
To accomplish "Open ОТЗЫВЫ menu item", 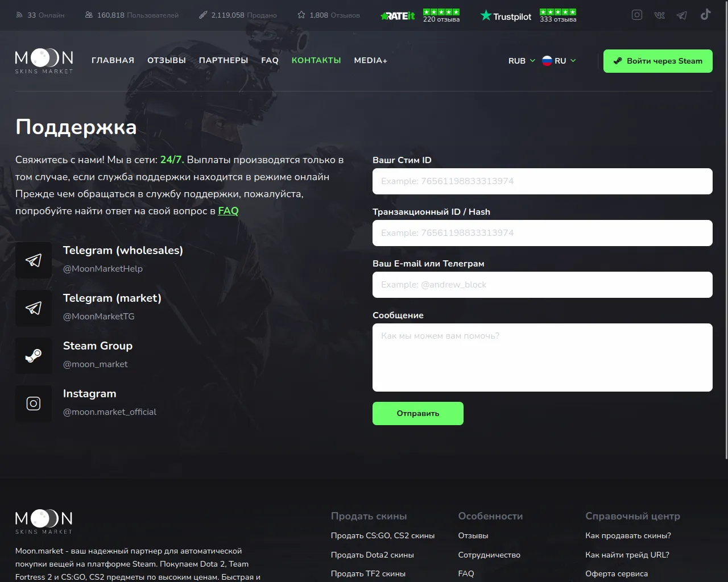I will point(167,60).
